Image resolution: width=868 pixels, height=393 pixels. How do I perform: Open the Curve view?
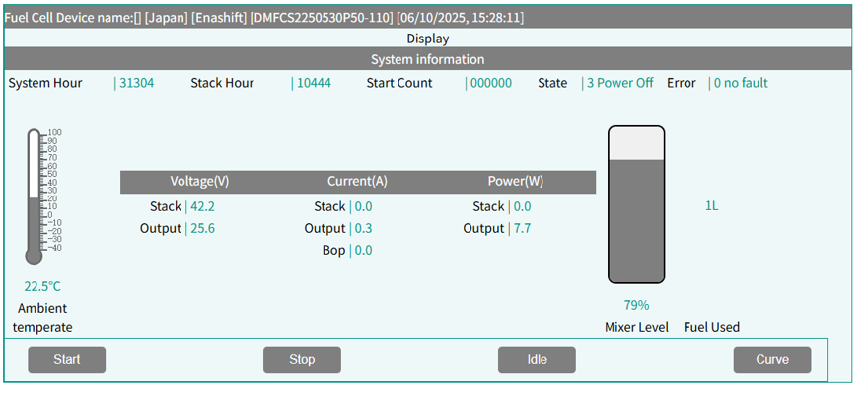(x=772, y=359)
